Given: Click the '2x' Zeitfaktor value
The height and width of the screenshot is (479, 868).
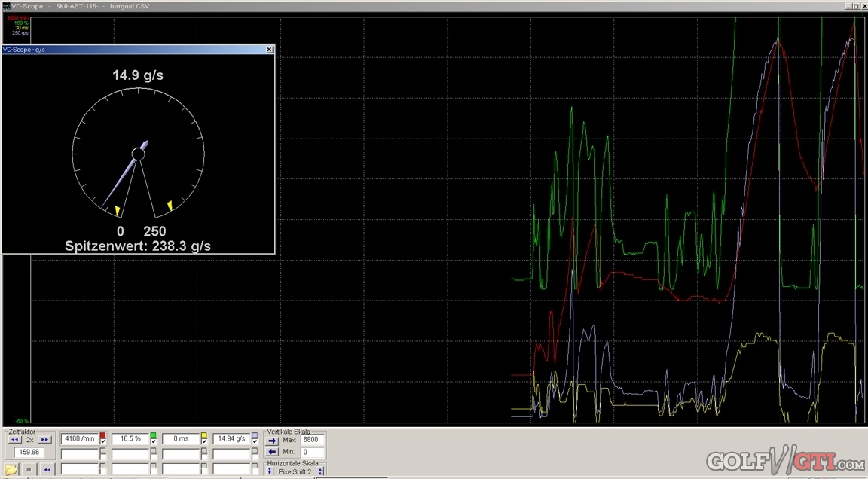Looking at the screenshot, I should [x=30, y=440].
